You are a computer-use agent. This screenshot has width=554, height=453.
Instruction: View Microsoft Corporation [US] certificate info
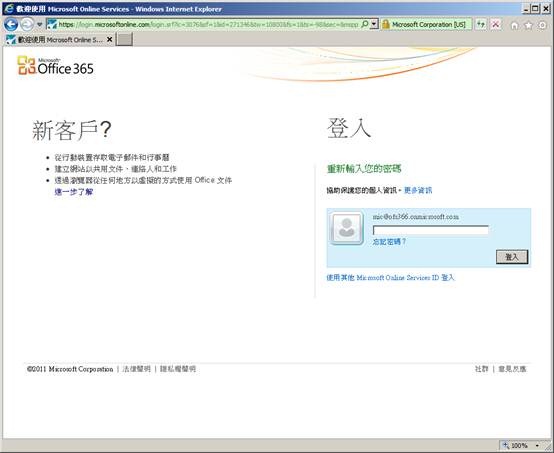[429, 24]
